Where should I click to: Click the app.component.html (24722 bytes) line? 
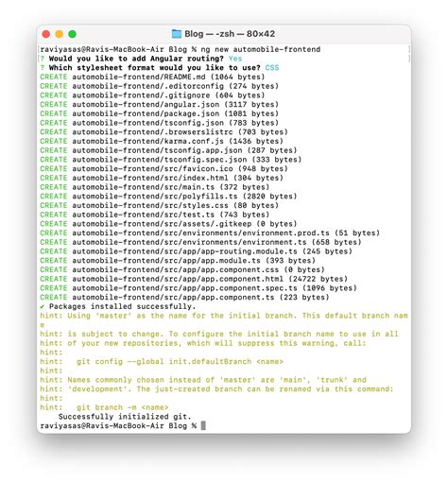(x=194, y=279)
